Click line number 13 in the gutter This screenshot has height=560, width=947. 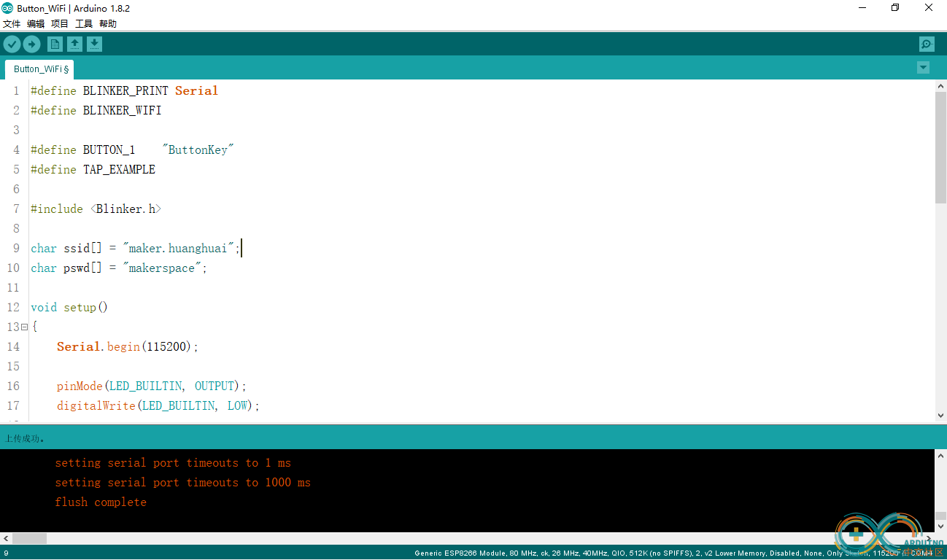pyautogui.click(x=14, y=327)
